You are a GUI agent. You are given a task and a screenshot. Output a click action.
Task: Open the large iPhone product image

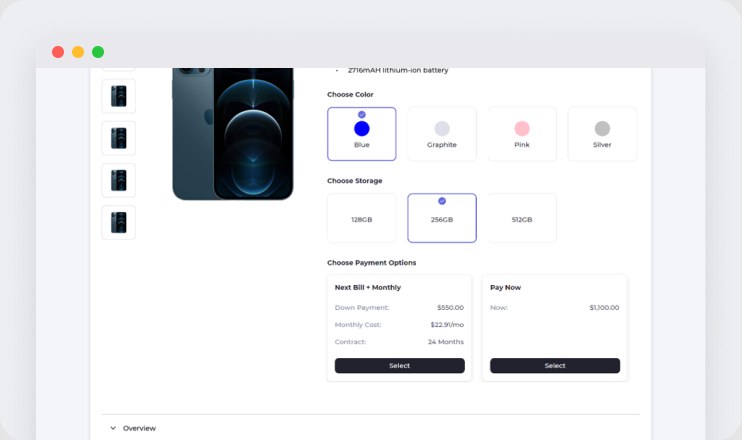(233, 134)
